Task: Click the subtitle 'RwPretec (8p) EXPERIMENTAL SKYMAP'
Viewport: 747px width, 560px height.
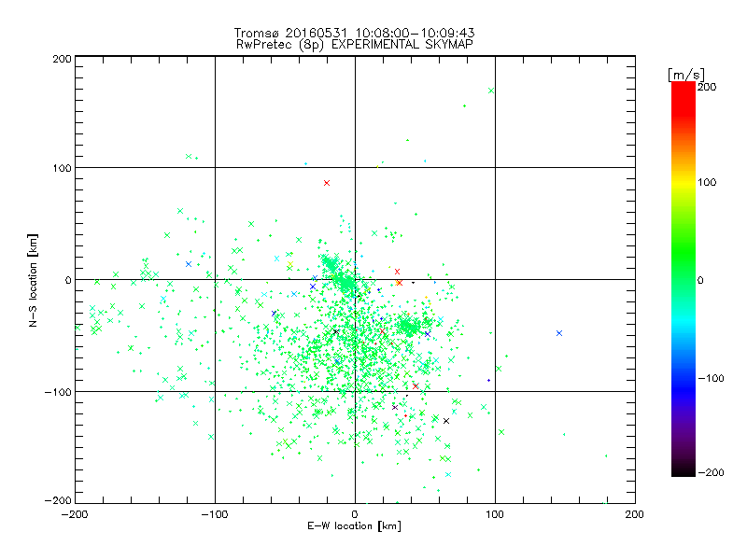Action: (x=355, y=45)
